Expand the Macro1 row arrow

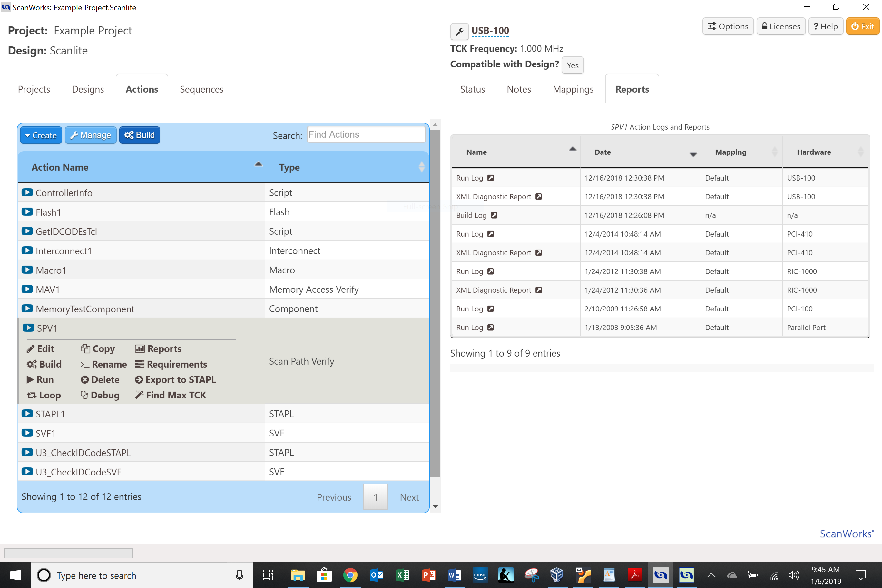[27, 270]
